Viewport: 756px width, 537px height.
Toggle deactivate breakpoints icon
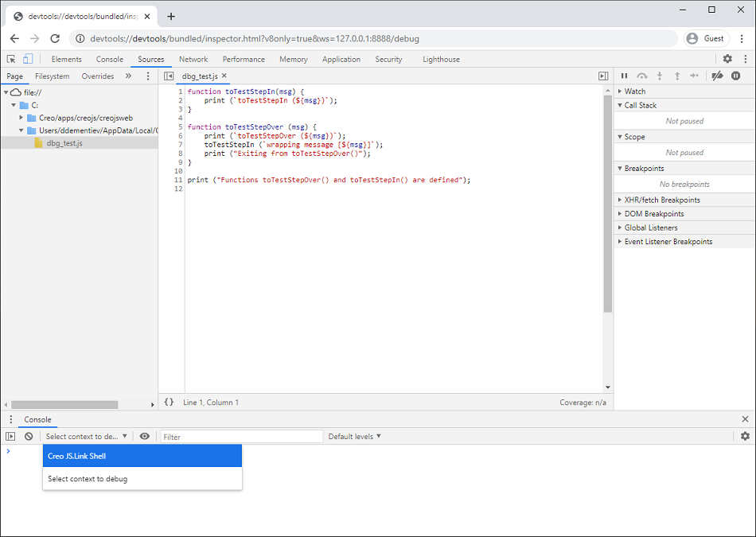[x=717, y=76]
